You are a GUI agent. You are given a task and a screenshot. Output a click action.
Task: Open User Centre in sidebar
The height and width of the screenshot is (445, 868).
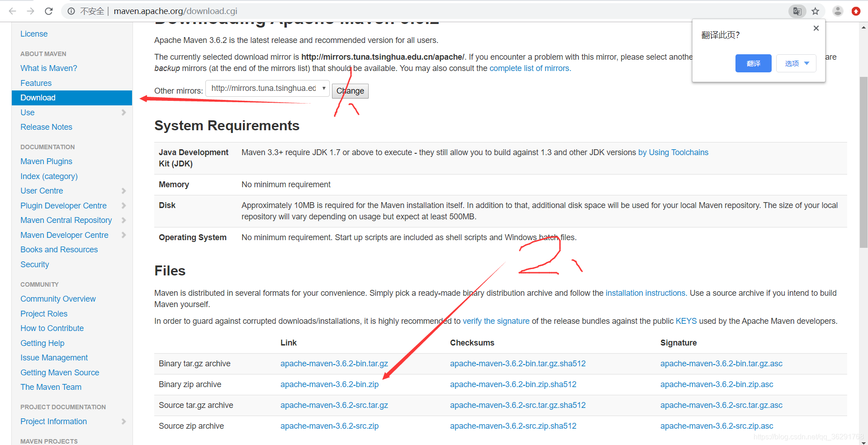click(x=42, y=191)
